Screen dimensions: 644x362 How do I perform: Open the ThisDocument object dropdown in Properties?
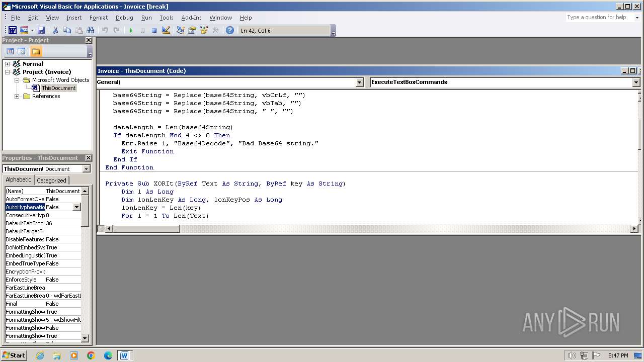(86, 169)
